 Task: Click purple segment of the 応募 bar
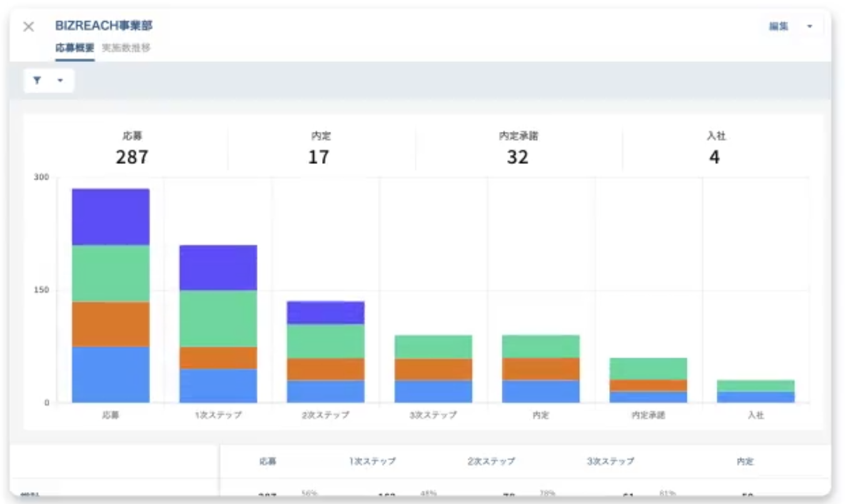pyautogui.click(x=111, y=216)
